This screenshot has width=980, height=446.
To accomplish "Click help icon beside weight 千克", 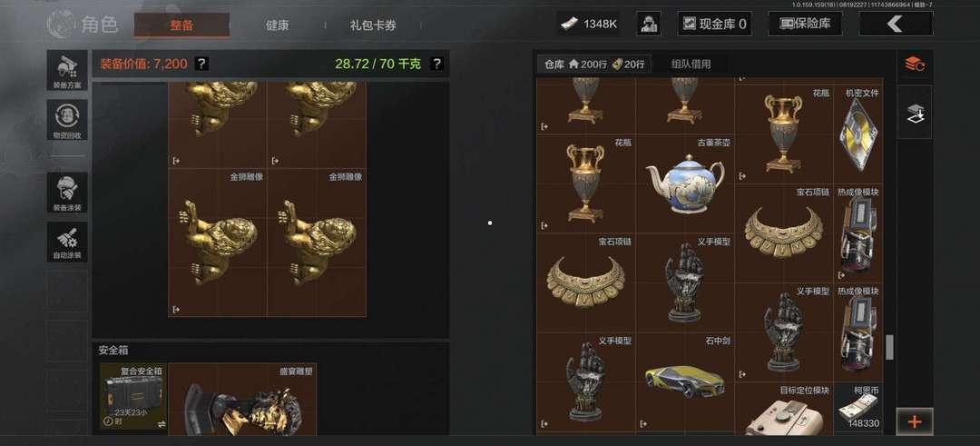I will click(436, 64).
